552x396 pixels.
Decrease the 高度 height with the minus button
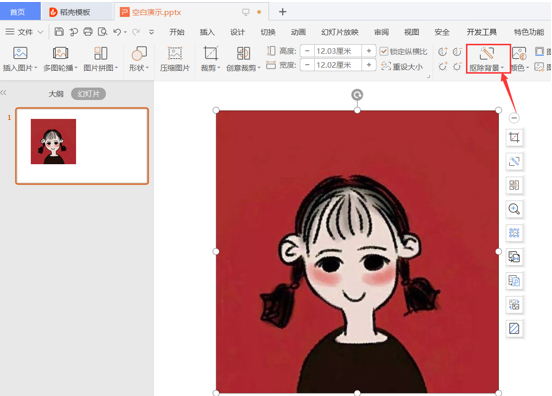coord(307,51)
